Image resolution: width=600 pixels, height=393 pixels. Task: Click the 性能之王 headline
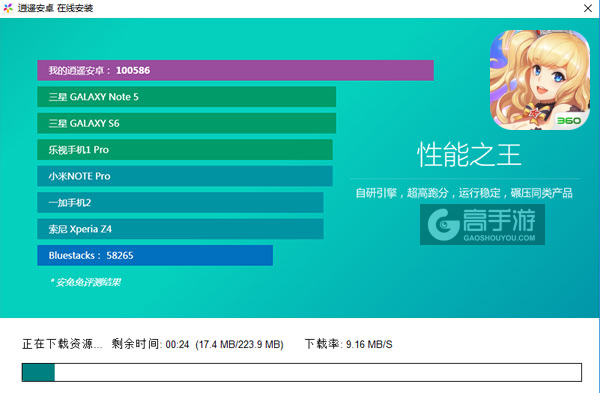(469, 155)
